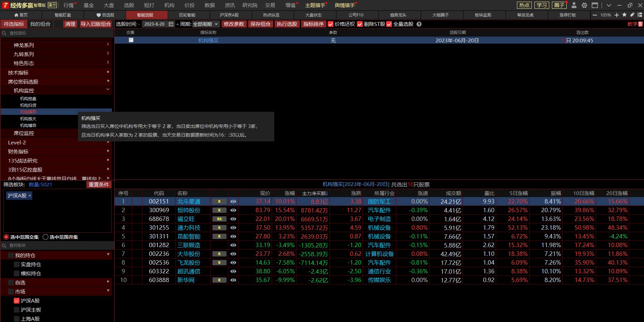
Task: Toggle eye watch icon for 三联锻造
Action: pyautogui.click(x=233, y=245)
